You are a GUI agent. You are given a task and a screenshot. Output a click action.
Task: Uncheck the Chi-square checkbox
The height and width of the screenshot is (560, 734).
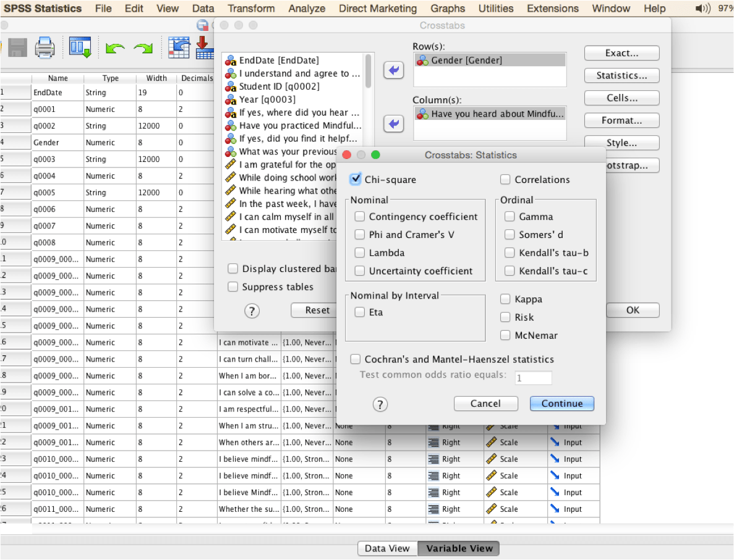point(356,179)
